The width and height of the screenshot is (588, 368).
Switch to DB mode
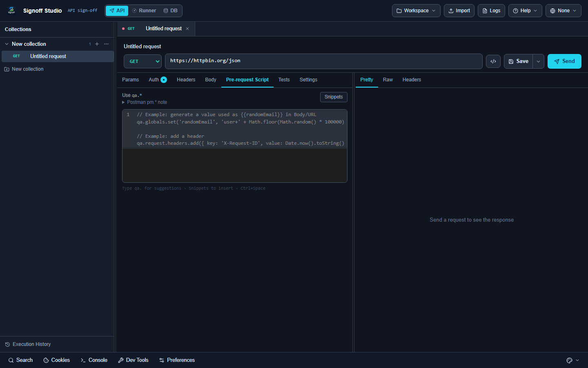[171, 11]
